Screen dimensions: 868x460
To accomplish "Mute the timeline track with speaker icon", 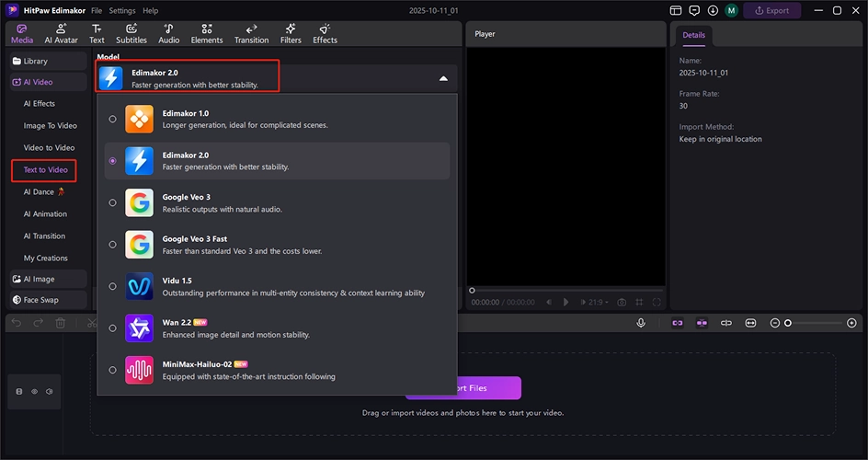I will point(50,391).
